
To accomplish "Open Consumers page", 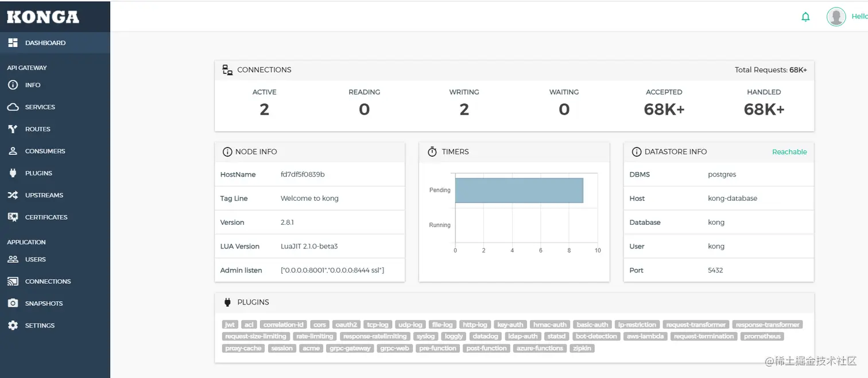I will [x=55, y=151].
